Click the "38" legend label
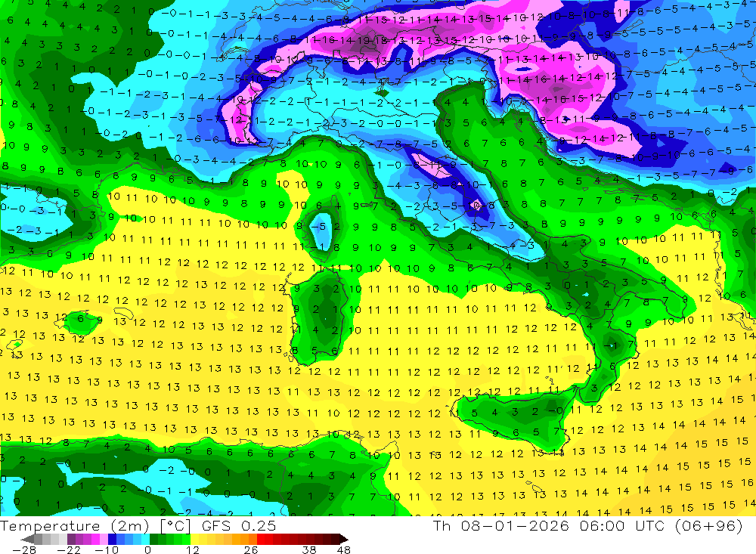The height and width of the screenshot is (554, 756). (309, 550)
